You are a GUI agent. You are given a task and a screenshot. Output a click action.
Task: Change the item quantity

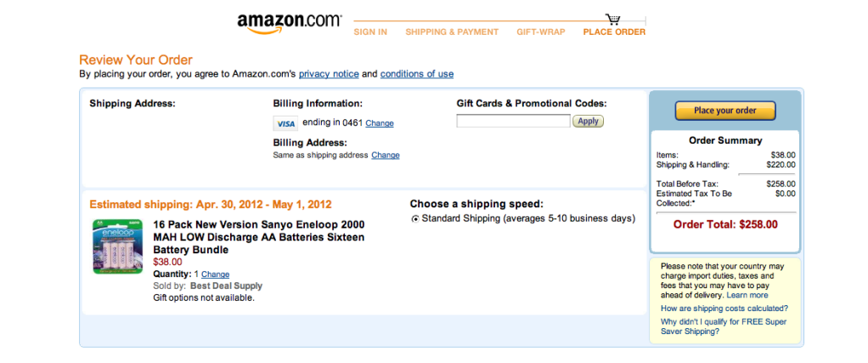coord(216,275)
